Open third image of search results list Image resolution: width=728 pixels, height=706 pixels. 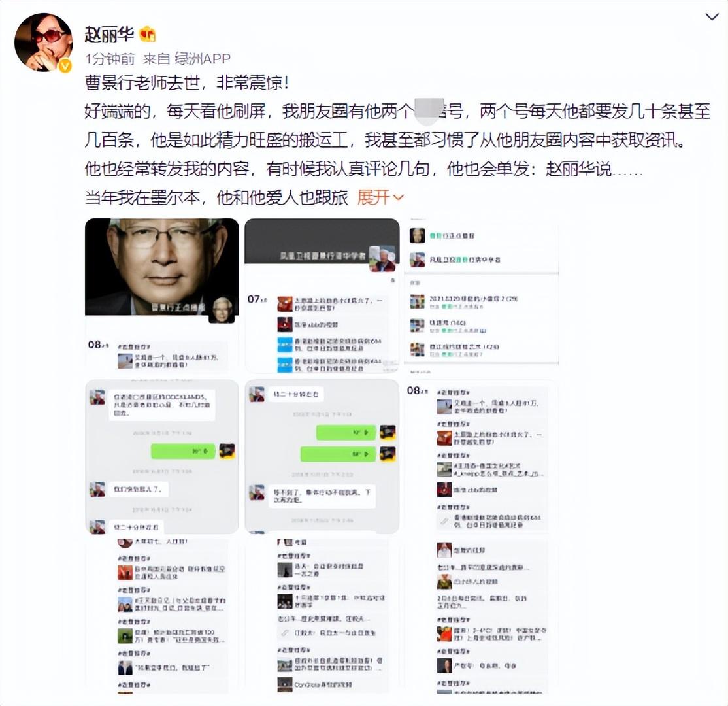pos(482,295)
